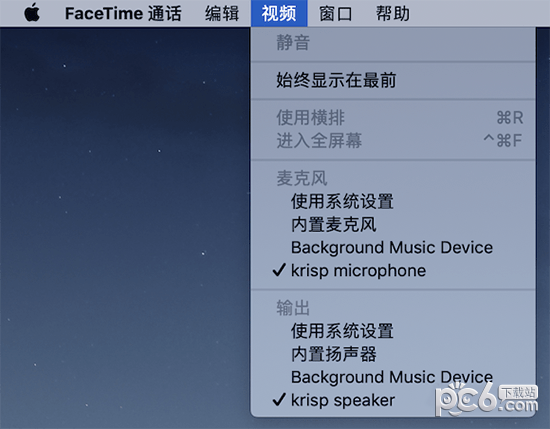Close the open 视频 menu

pyautogui.click(x=279, y=13)
